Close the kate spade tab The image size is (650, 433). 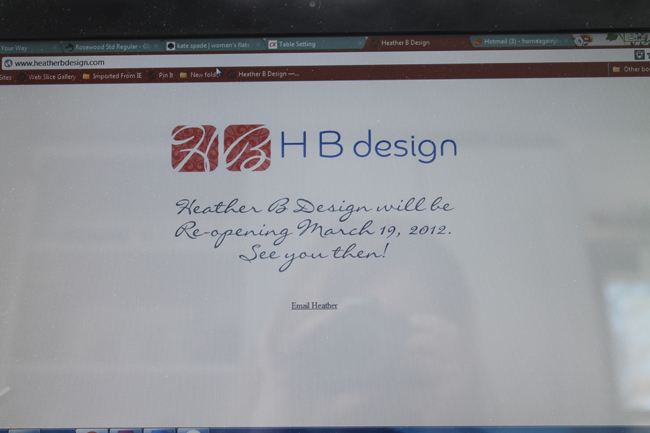pyautogui.click(x=258, y=45)
